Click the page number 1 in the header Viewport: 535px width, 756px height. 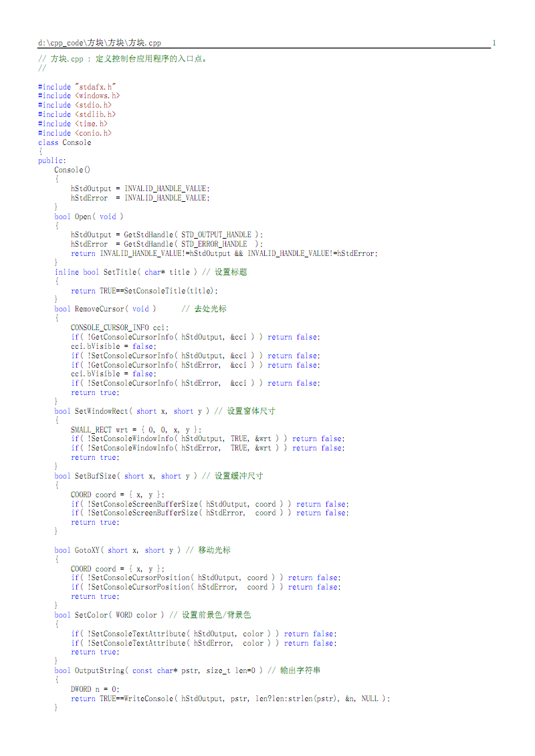click(x=494, y=43)
